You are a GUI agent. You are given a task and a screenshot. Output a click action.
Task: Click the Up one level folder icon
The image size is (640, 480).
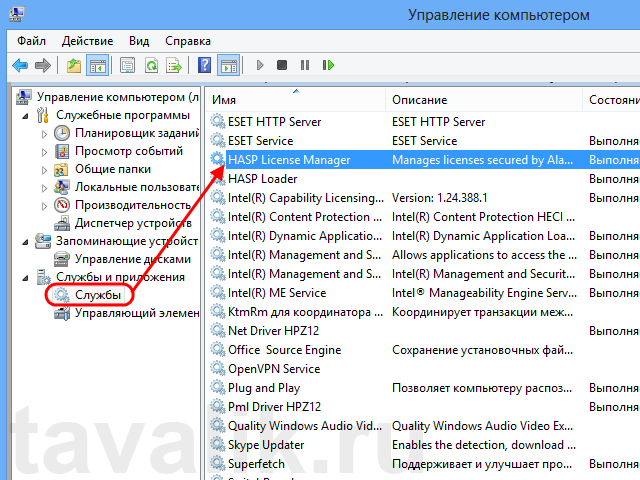pyautogui.click(x=74, y=66)
